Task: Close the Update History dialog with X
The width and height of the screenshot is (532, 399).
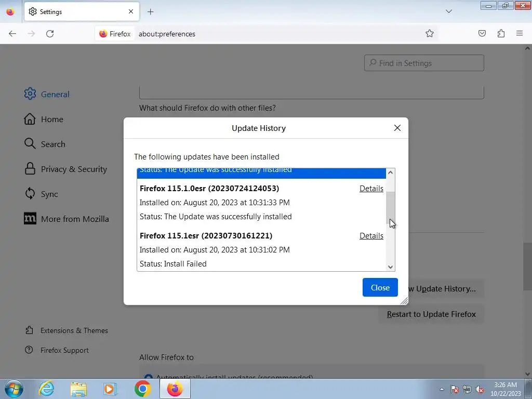Action: pyautogui.click(x=397, y=128)
